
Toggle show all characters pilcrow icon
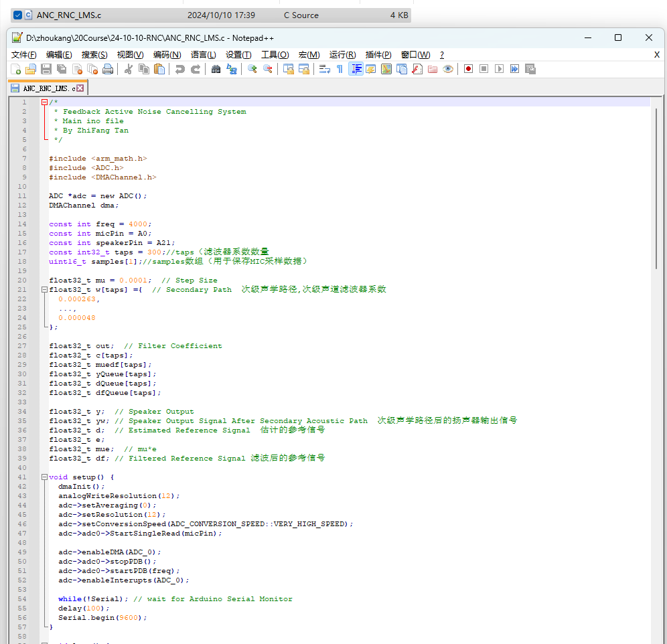340,69
